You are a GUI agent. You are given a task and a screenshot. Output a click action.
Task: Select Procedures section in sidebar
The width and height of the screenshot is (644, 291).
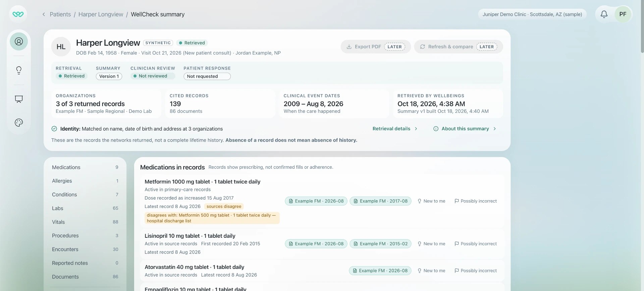coord(85,236)
